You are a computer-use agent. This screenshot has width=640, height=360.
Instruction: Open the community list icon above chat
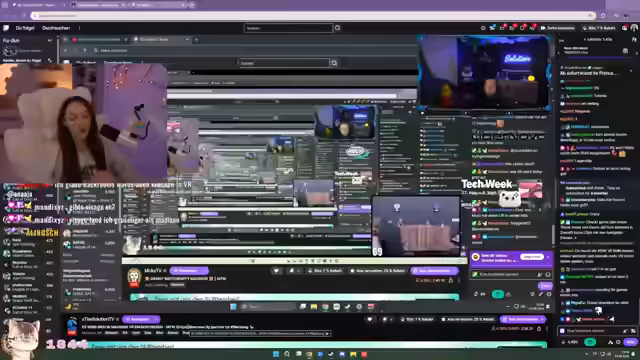(634, 40)
